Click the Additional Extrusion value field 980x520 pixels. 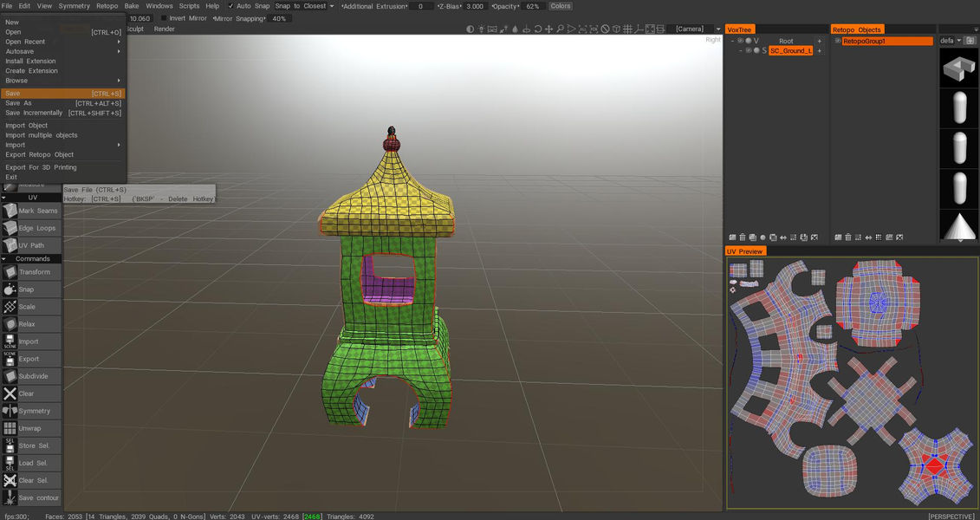click(x=421, y=5)
